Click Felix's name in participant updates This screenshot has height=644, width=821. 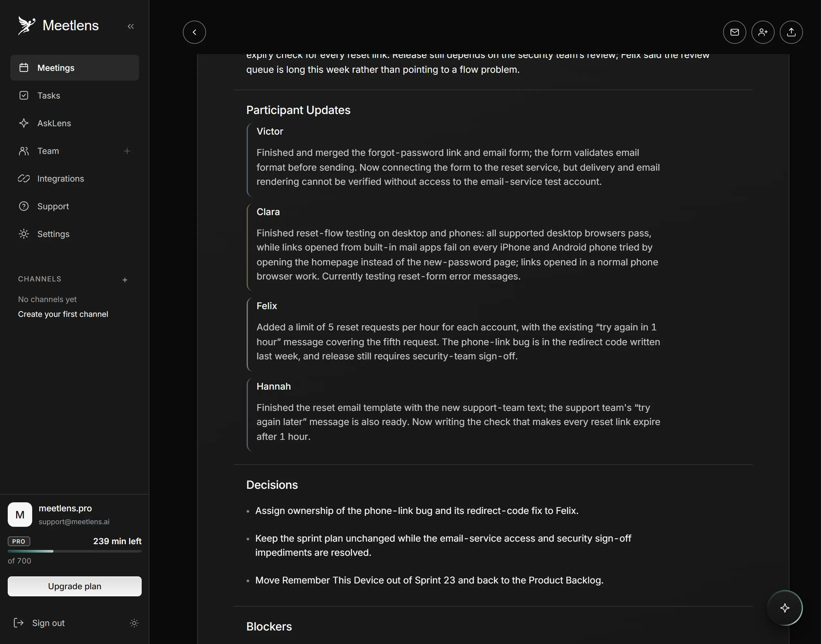tap(267, 306)
